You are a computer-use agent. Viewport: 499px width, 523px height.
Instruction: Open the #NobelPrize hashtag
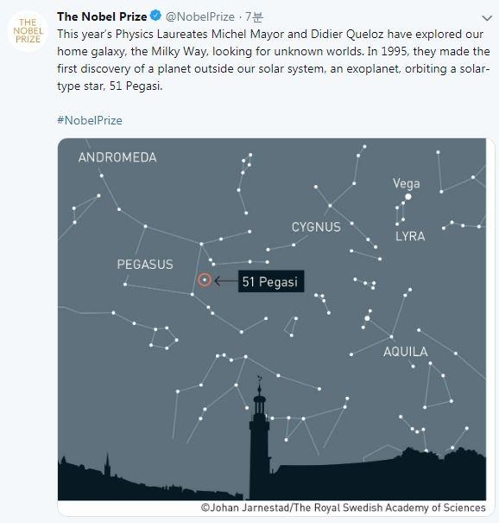(x=90, y=120)
